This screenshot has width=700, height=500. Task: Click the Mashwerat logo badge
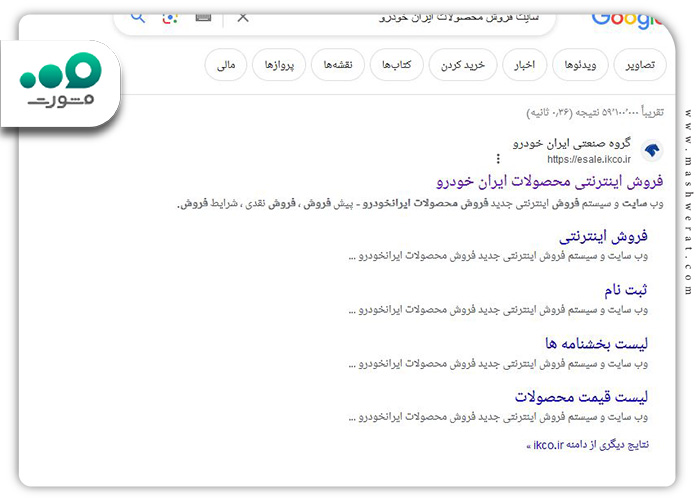pos(60,83)
